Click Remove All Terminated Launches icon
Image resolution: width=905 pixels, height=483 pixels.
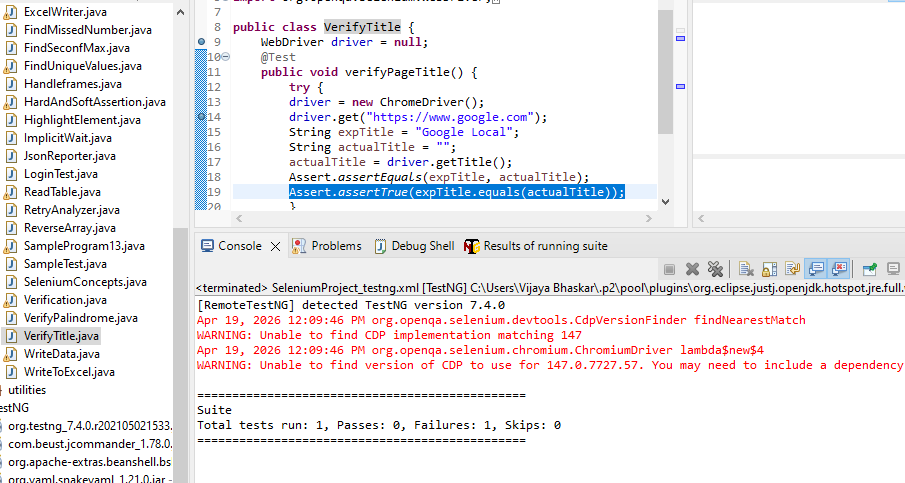click(715, 269)
